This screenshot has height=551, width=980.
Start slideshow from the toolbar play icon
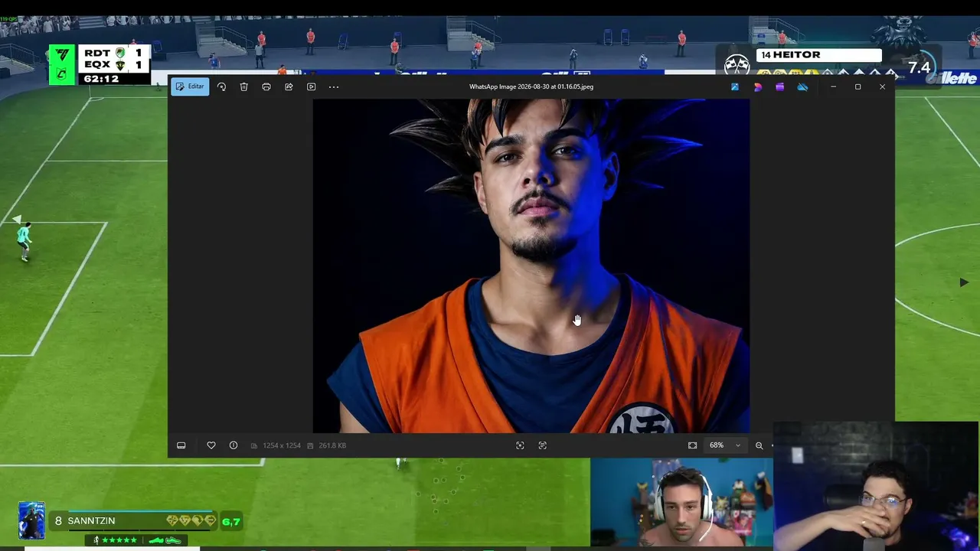[312, 86]
